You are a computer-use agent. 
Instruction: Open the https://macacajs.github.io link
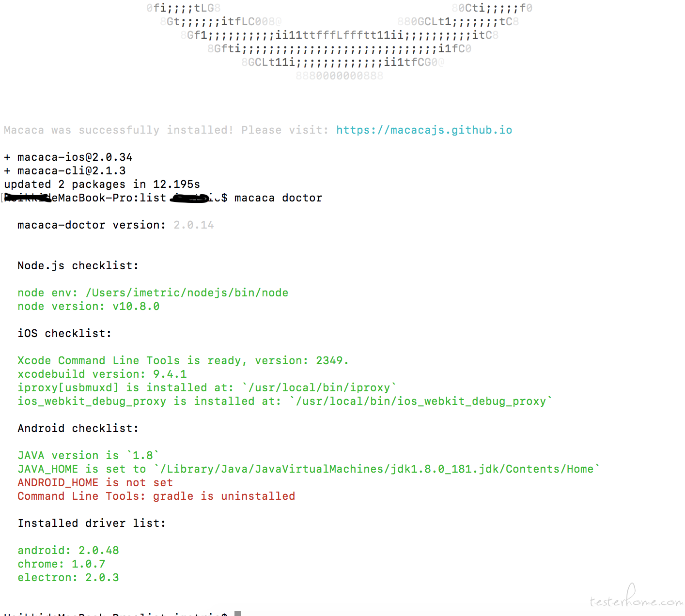[x=424, y=130]
